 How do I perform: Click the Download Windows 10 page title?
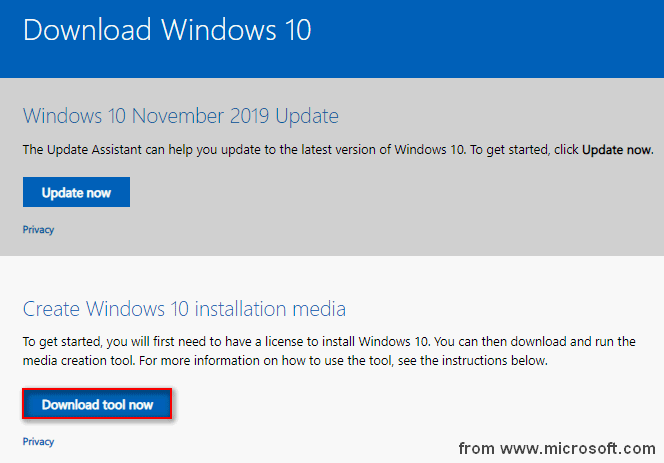167,30
